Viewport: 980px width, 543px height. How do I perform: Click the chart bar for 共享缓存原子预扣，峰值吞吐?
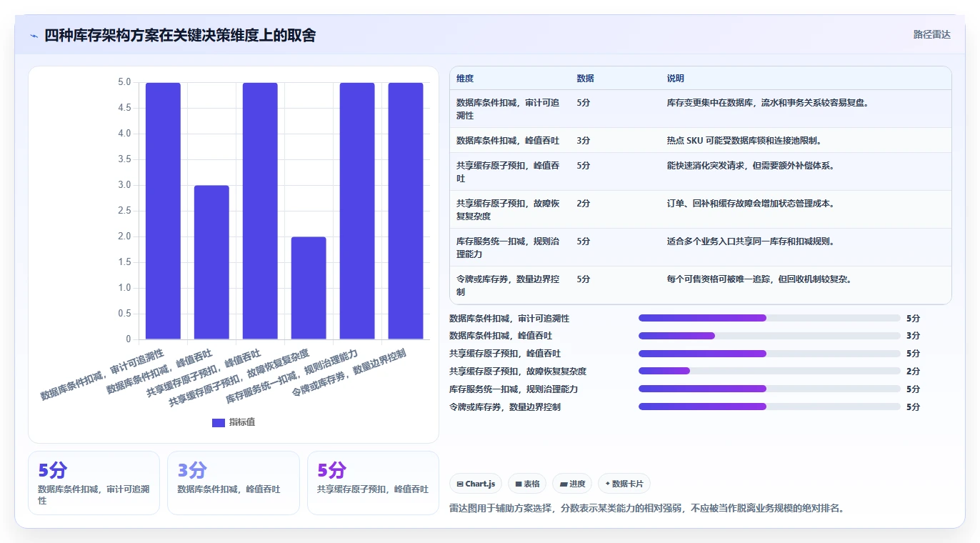tap(260, 211)
